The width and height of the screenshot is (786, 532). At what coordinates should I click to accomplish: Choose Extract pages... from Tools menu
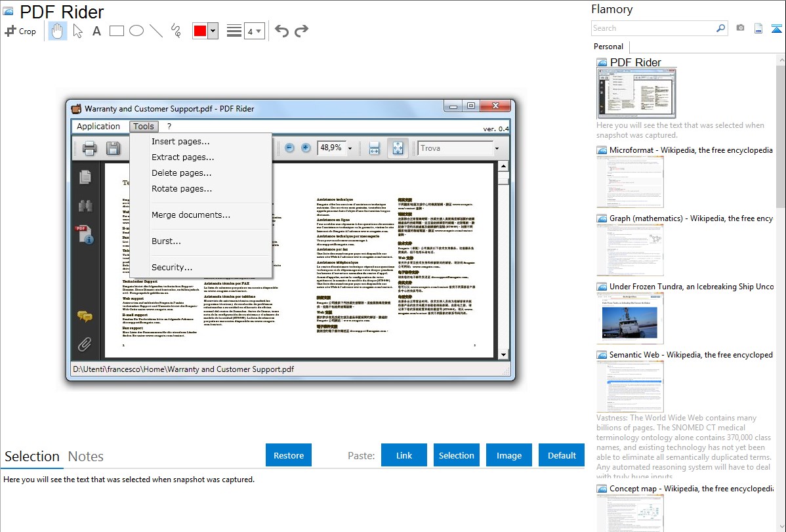201,157
